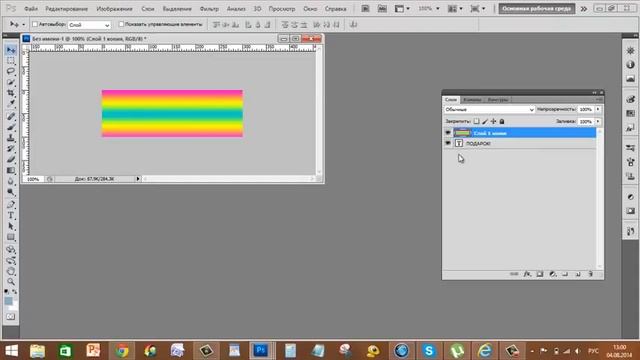
Task: Enable Показать управляющие элементы checkbox
Action: pos(121,24)
